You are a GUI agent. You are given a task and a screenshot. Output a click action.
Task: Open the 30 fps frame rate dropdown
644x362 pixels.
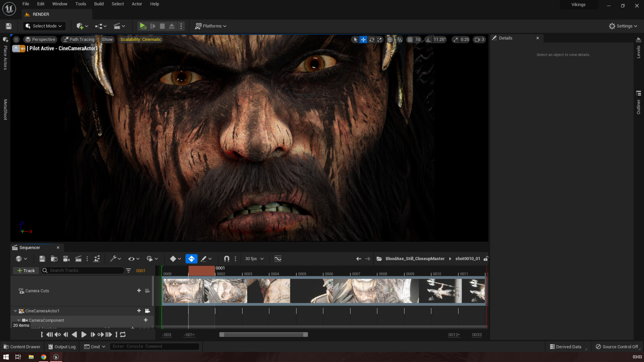click(254, 259)
